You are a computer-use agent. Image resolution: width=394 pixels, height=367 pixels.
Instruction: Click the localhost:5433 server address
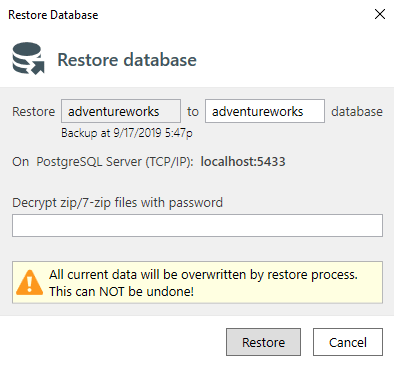(243, 162)
